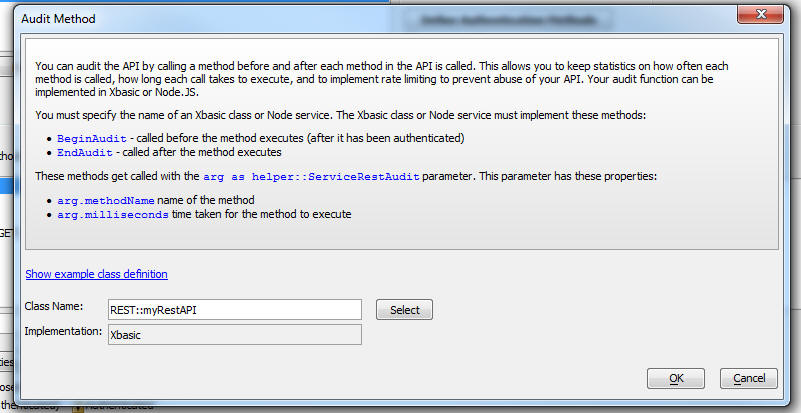Click the arg.milliseconds property text
Image resolution: width=801 pixels, height=413 pixels.
113,214
